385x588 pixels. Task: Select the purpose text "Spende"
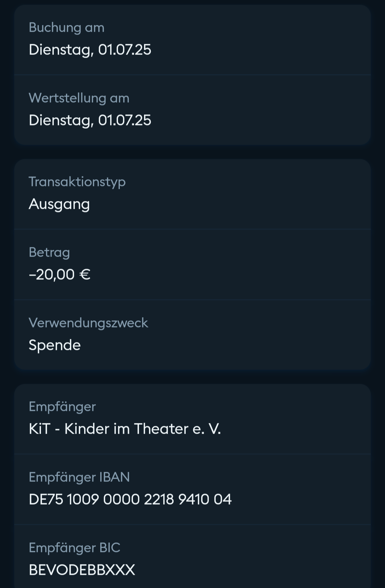(x=55, y=345)
